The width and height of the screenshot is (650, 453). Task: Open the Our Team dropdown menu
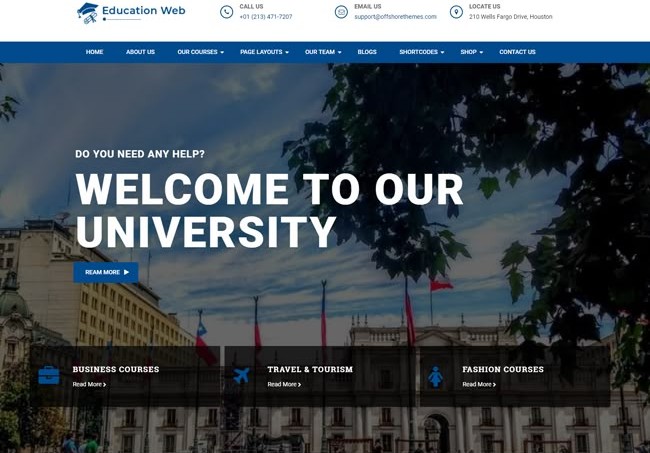pyautogui.click(x=322, y=52)
